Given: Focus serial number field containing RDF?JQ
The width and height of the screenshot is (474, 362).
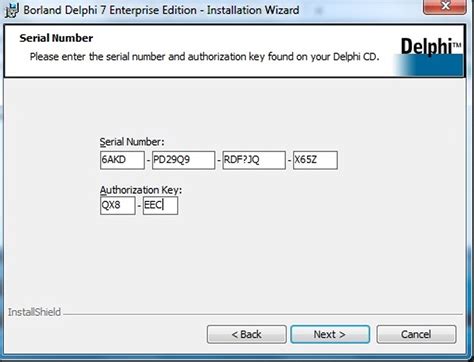Looking at the screenshot, I should coord(254,160).
